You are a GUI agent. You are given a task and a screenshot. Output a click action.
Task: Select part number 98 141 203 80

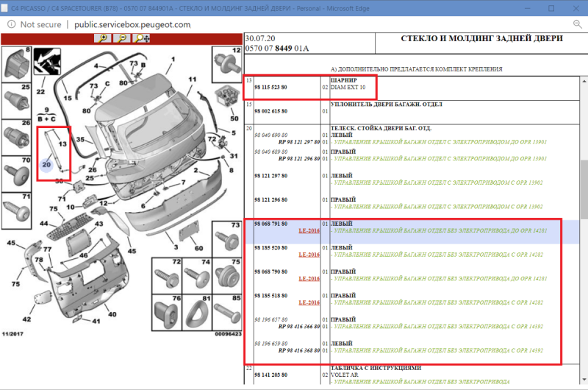270,375
